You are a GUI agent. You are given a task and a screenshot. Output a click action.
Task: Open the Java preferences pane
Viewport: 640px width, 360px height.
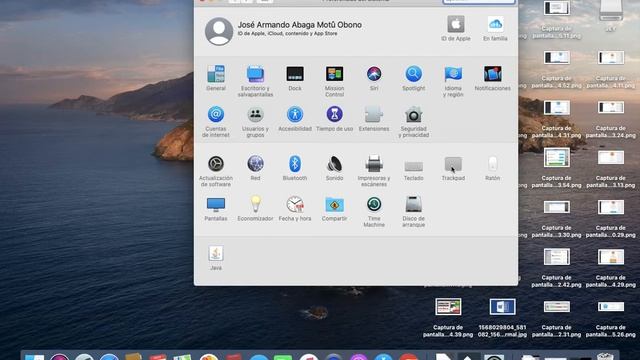(x=216, y=254)
